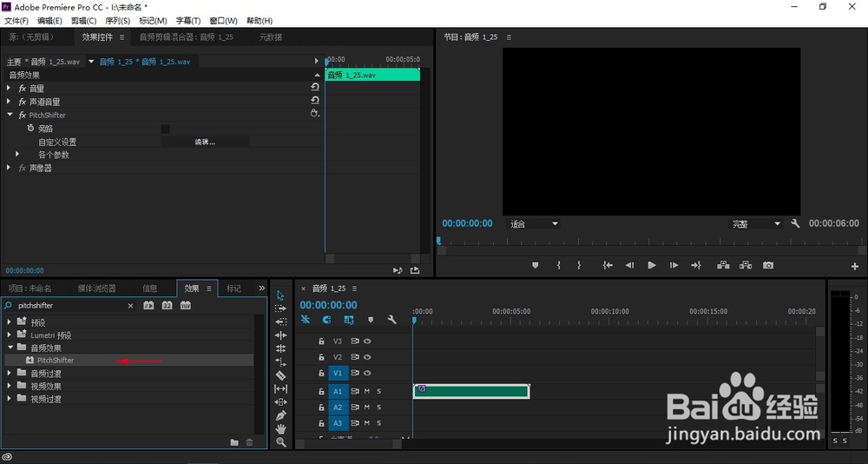Select the Selection arrow tool
This screenshot has width=868, height=464.
[280, 295]
